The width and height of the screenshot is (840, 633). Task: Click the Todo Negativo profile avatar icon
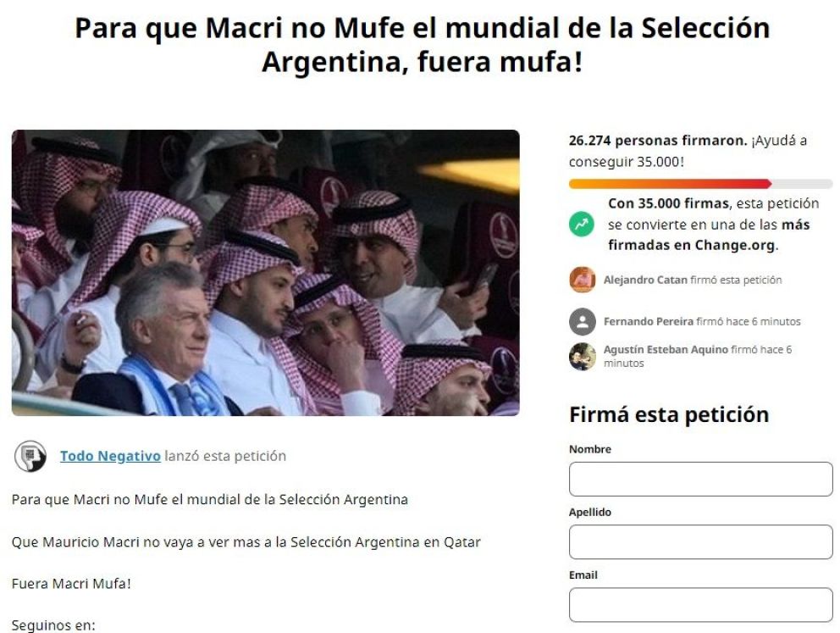[x=30, y=456]
